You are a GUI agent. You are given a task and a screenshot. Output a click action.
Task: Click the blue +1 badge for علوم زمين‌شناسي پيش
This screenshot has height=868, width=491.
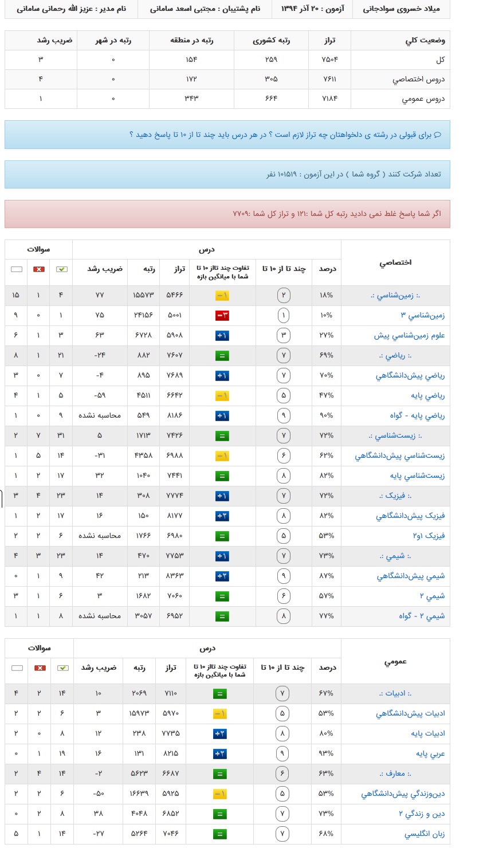222,335
